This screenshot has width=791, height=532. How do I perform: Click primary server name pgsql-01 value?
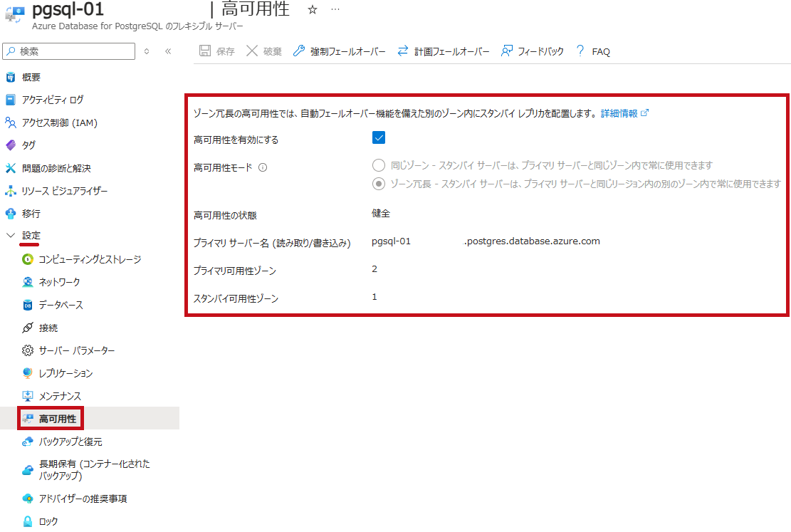[x=391, y=241]
